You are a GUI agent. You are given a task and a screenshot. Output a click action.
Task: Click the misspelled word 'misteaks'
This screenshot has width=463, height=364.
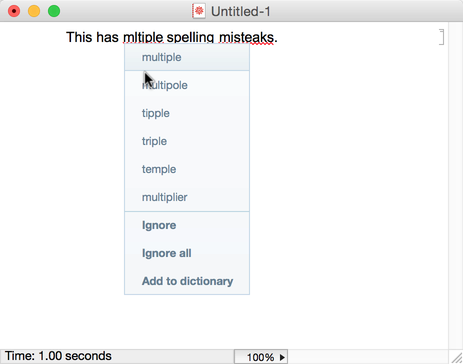246,37
